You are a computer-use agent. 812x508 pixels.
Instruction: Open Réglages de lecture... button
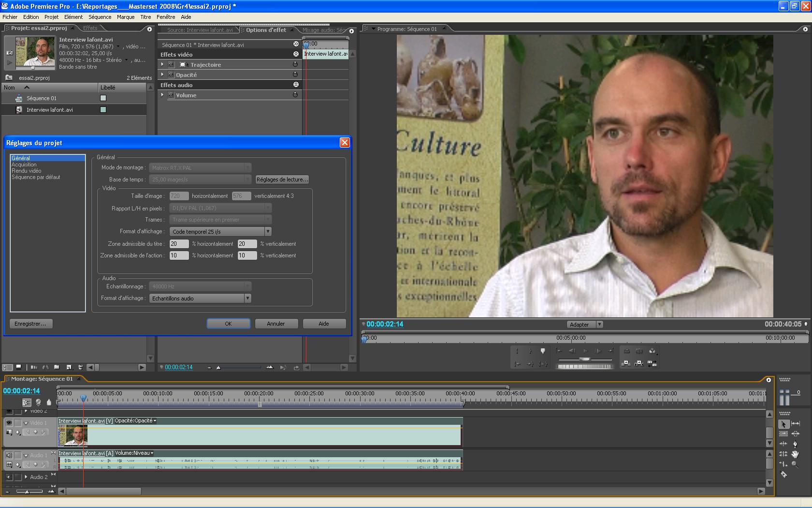(282, 179)
